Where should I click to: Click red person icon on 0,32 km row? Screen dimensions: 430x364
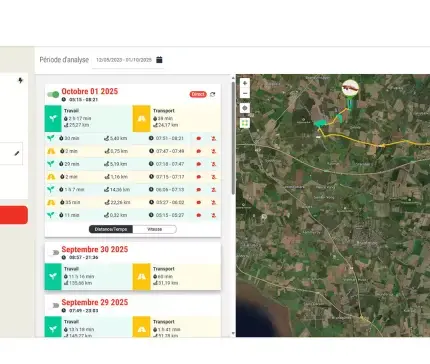pyautogui.click(x=214, y=215)
